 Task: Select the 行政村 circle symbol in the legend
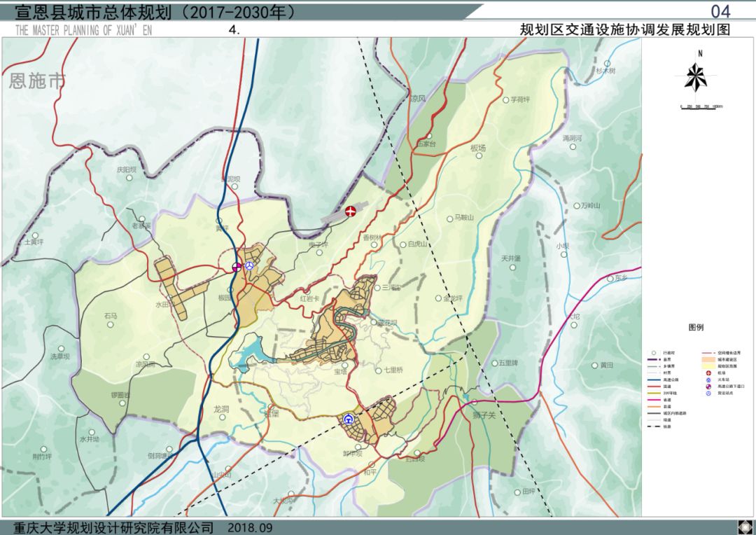(654, 353)
